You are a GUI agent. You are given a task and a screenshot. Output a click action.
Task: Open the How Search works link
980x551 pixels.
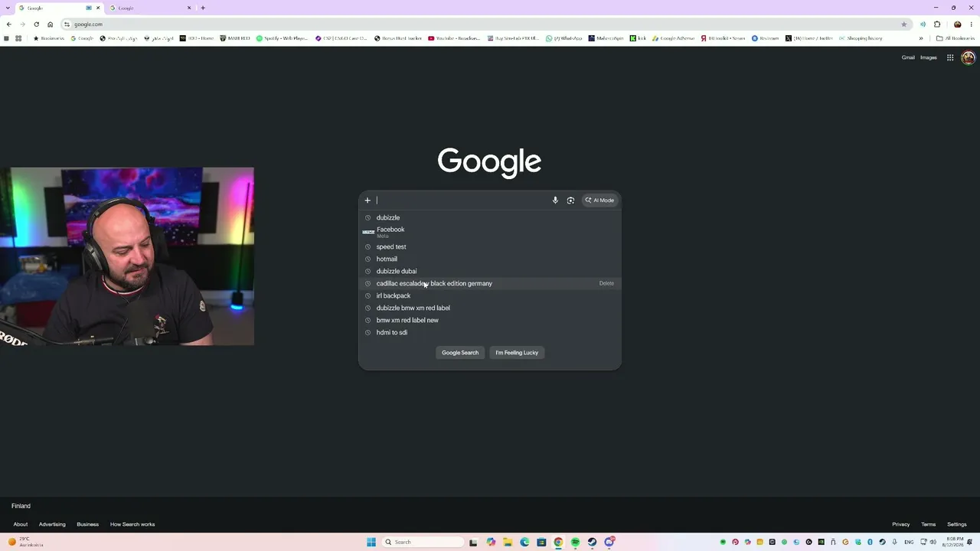point(132,524)
